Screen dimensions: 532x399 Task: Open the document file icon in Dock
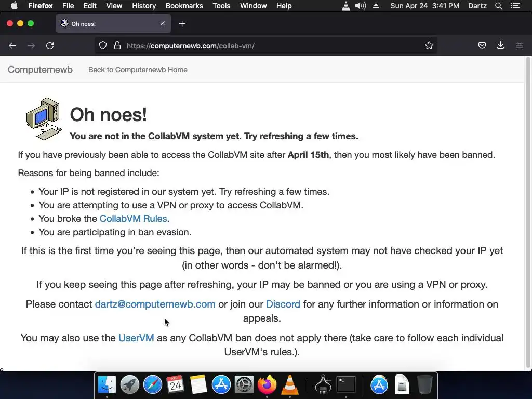[402, 385]
